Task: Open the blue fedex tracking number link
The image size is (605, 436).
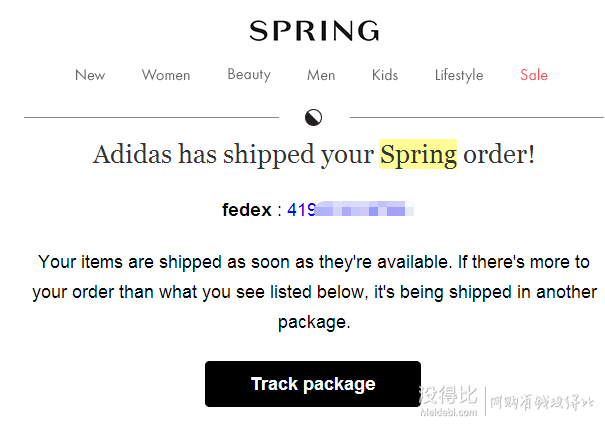Action: pos(350,210)
